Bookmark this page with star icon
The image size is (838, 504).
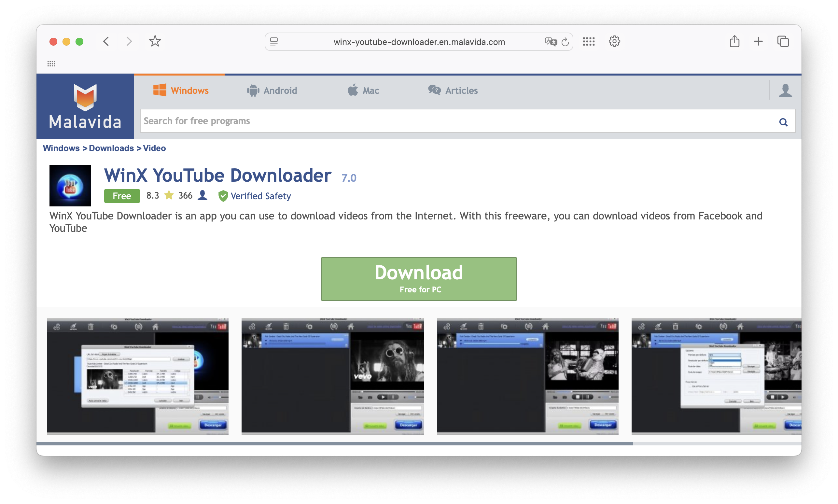pos(155,41)
